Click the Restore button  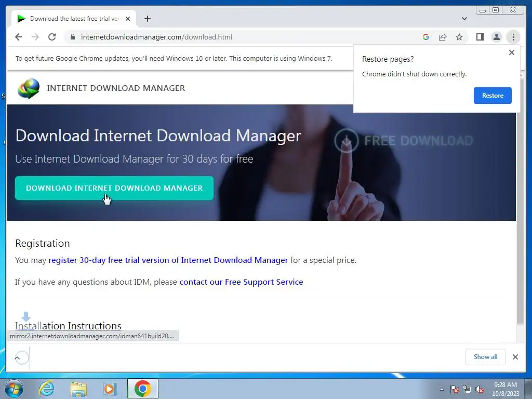(x=493, y=96)
